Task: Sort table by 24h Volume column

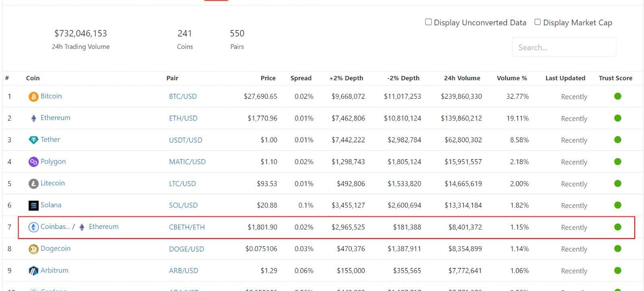Action: coord(462,78)
